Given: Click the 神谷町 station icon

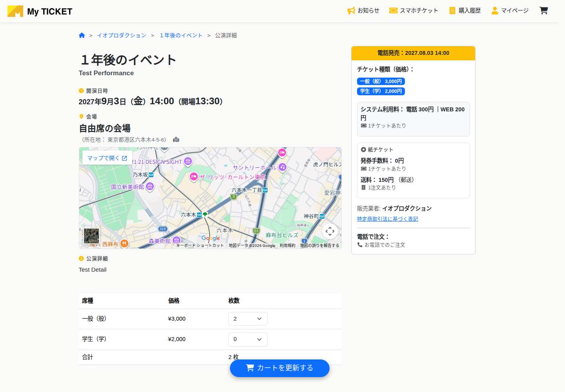Looking at the screenshot, I should [322, 216].
